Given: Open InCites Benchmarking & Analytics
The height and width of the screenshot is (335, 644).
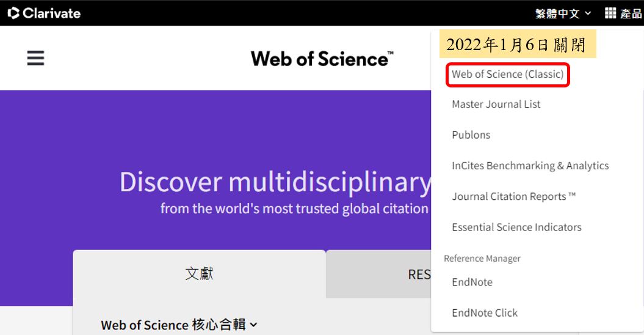Looking at the screenshot, I should click(530, 166).
